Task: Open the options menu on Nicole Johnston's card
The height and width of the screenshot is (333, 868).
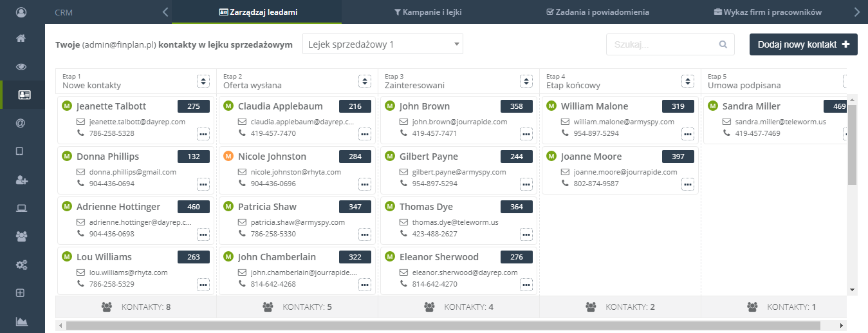Action: (x=365, y=184)
